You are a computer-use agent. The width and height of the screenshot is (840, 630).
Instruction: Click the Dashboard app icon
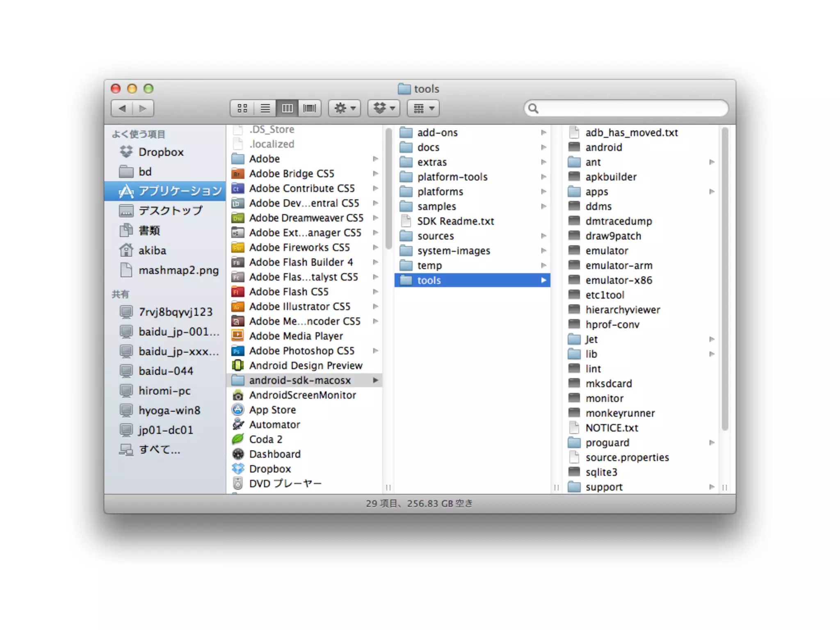238,454
